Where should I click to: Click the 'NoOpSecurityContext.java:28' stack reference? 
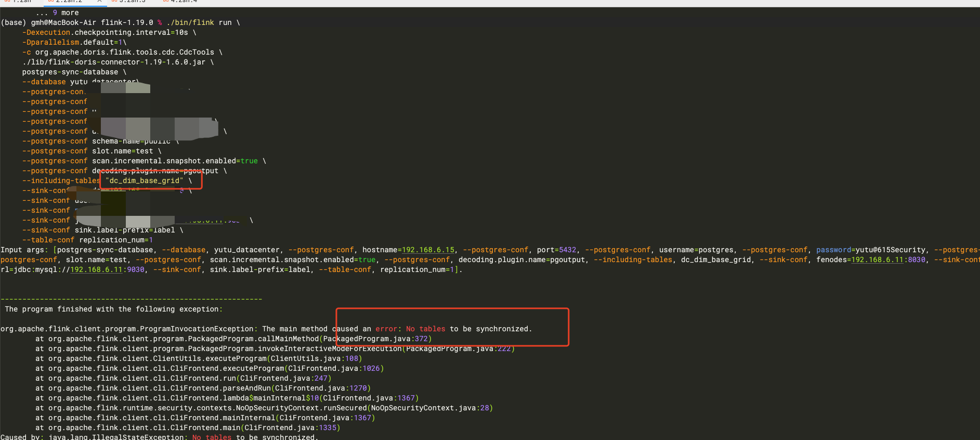(x=430, y=408)
